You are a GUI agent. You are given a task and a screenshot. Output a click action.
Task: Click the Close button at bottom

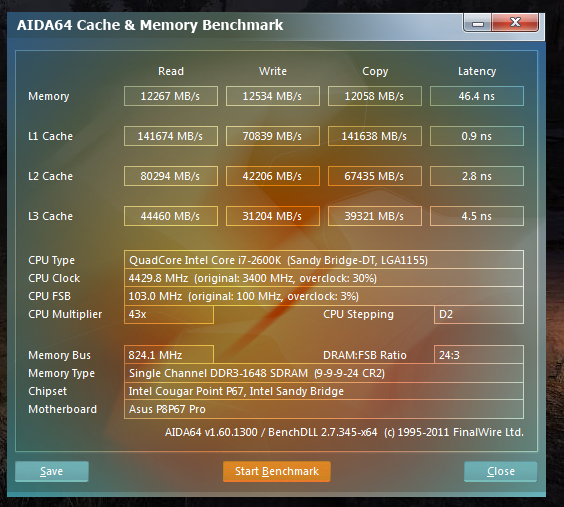[501, 471]
